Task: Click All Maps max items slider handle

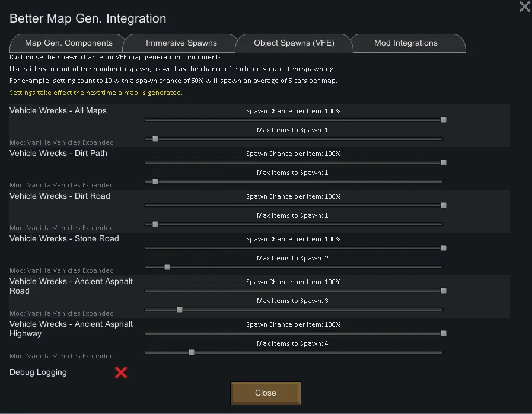Action: (155, 139)
